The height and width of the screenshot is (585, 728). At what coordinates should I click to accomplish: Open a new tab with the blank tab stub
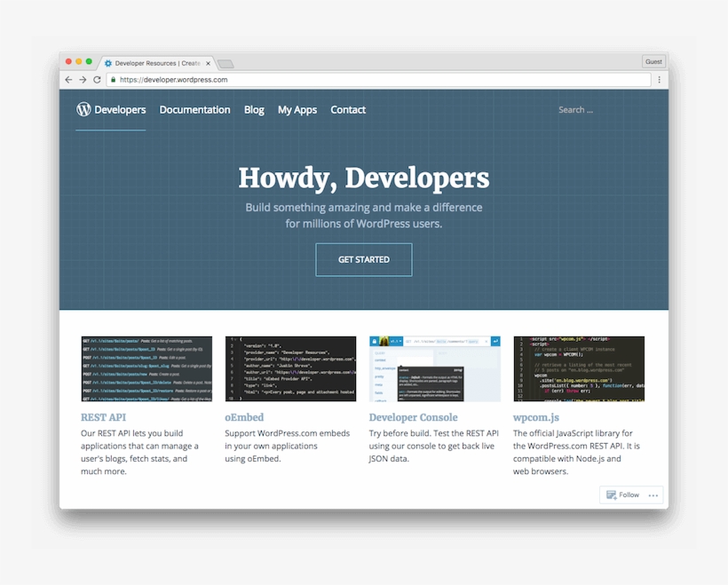coord(227,63)
